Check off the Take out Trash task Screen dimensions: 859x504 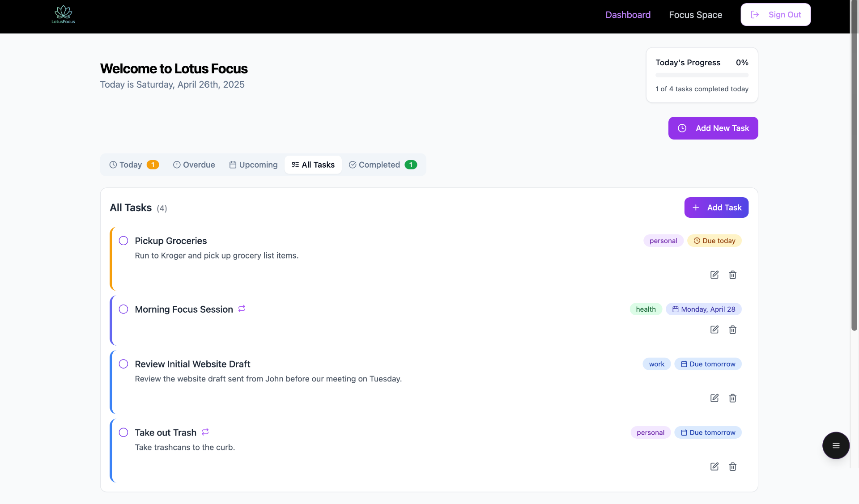[x=123, y=432]
